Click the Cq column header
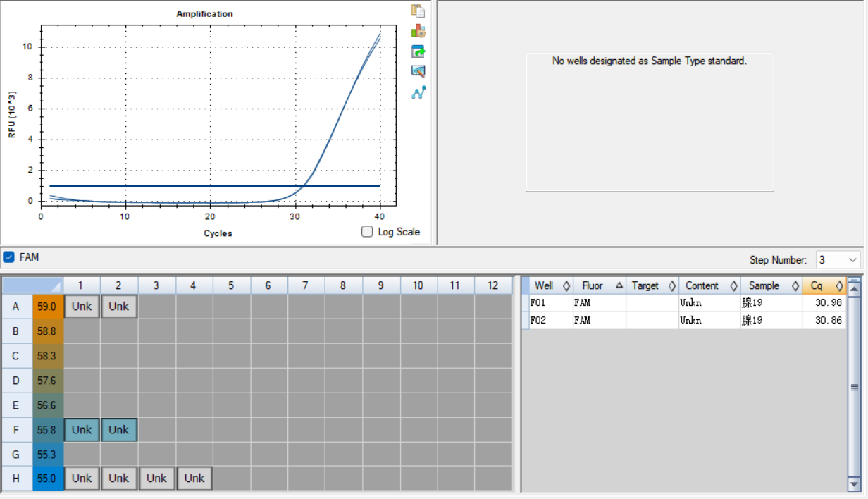868x499 pixels. [x=824, y=285]
